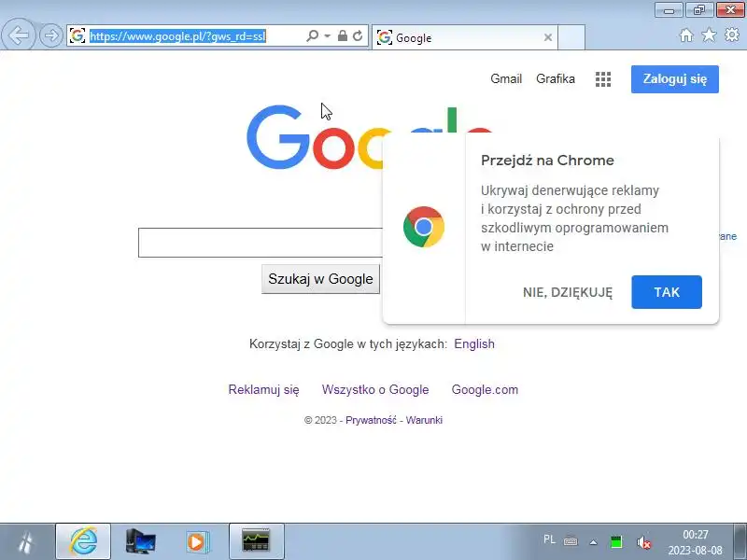Accept Chrome promo with TAK
747x560 pixels.
[x=667, y=292]
